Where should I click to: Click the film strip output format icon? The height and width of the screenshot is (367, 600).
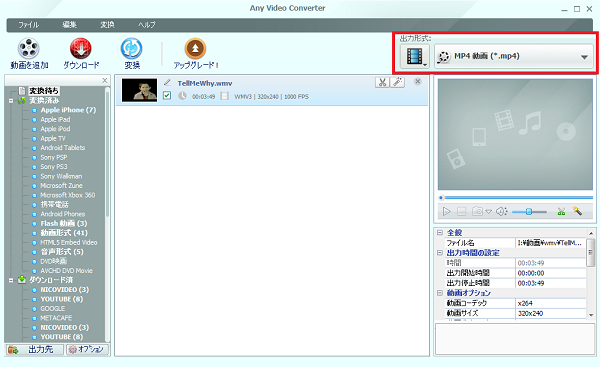[x=415, y=56]
